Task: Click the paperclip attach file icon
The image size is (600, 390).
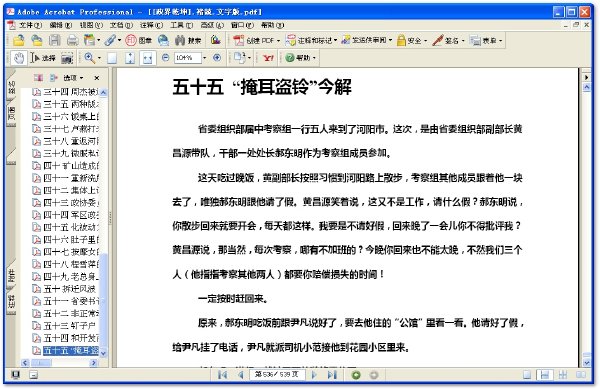Action: click(111, 40)
